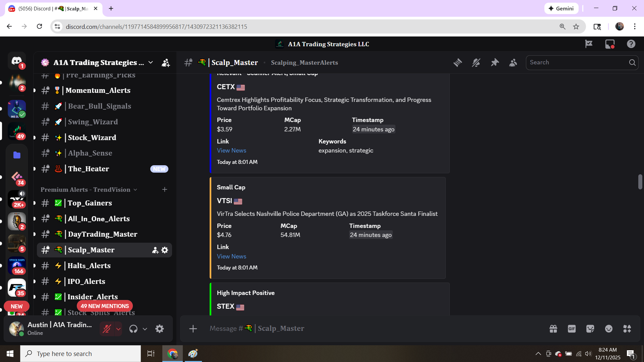
Task: Add channel to Premium Alerts category
Action: tap(165, 190)
